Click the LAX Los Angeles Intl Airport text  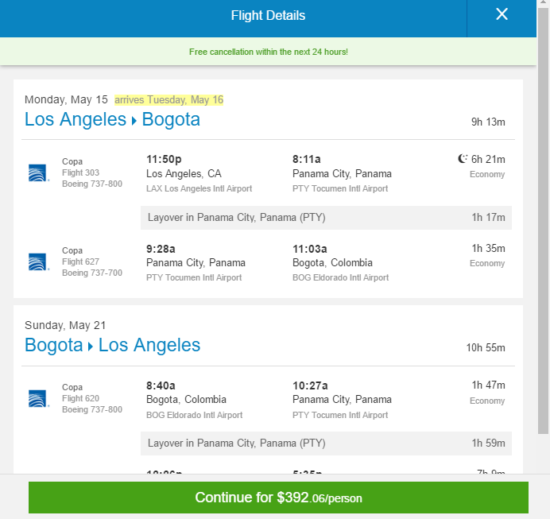point(199,189)
